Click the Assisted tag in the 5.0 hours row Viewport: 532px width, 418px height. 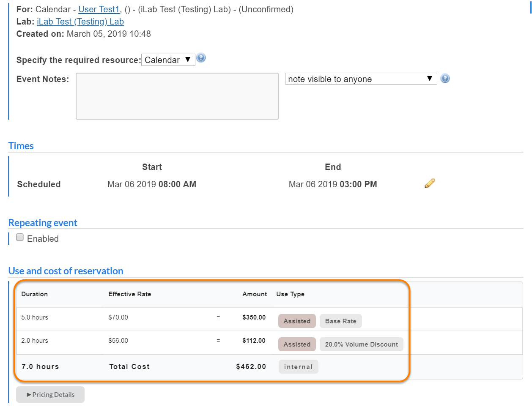tap(297, 321)
